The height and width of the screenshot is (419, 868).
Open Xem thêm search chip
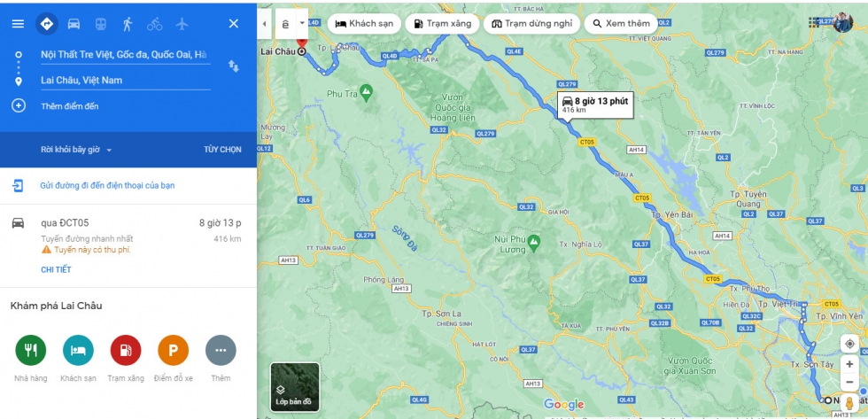[x=621, y=24]
